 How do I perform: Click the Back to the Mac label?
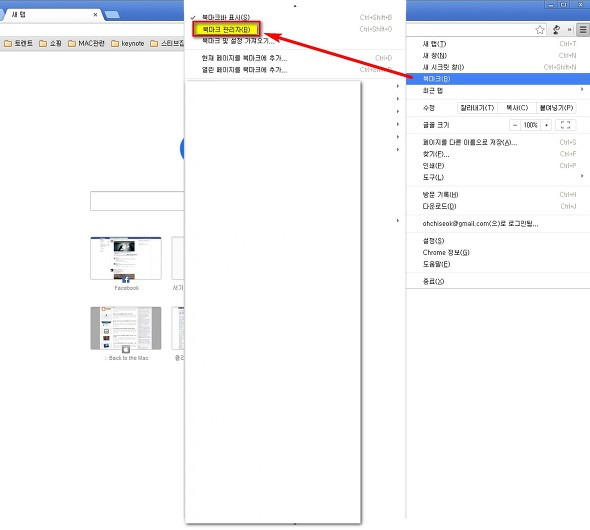[127, 358]
